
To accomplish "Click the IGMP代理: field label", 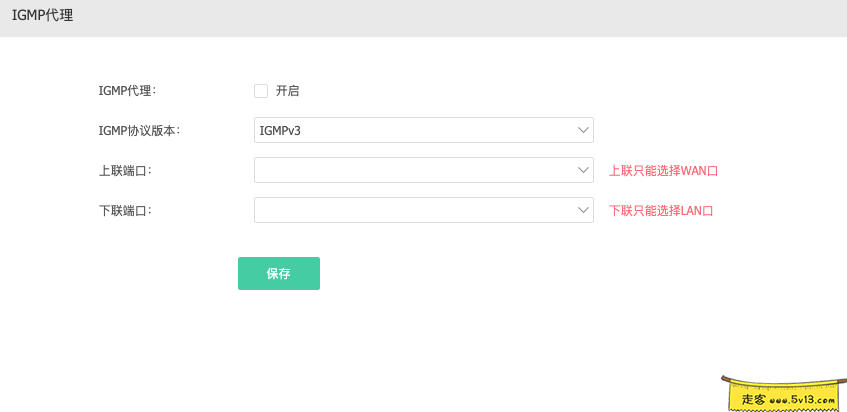I will point(127,91).
